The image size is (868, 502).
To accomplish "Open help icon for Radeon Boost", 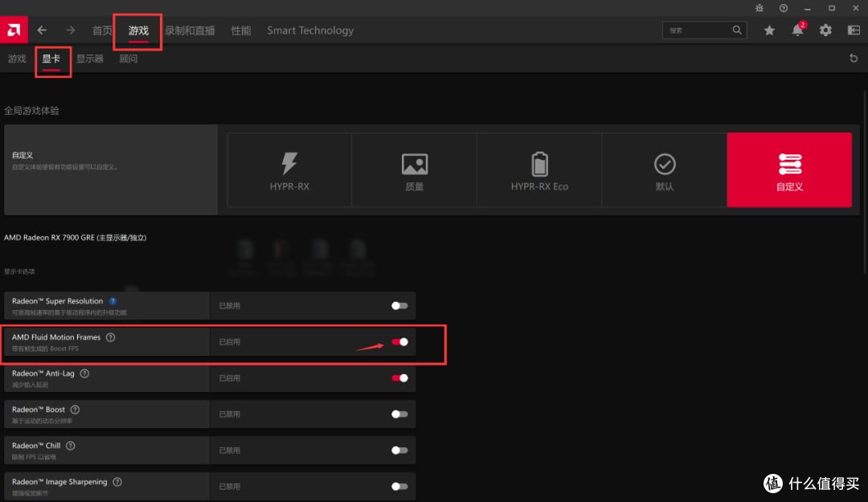I will click(76, 410).
